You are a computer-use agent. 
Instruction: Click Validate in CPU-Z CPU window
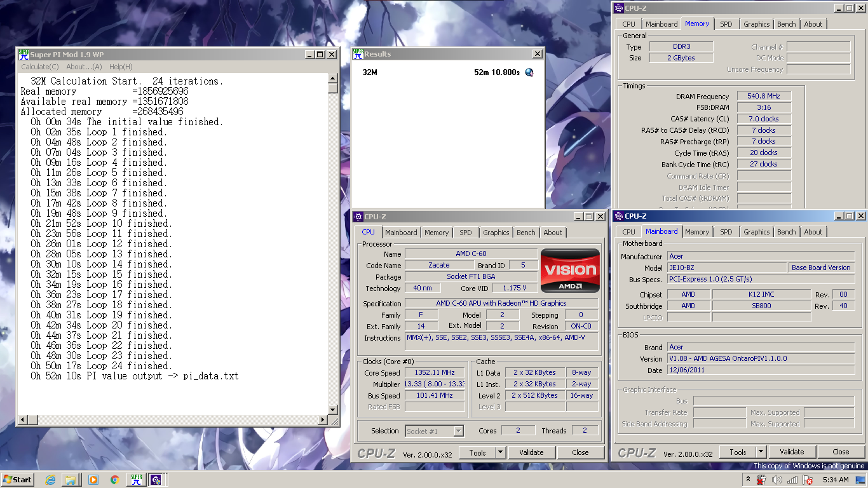coord(531,452)
